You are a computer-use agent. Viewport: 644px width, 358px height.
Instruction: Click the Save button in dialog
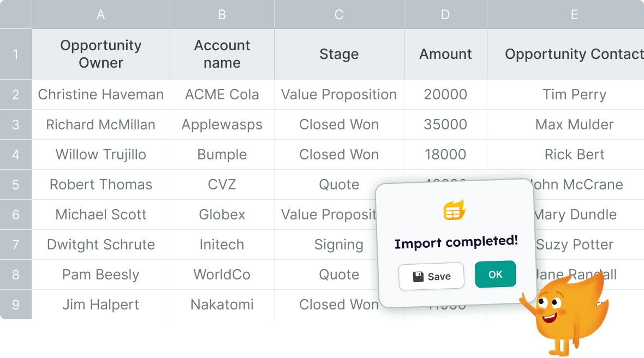point(431,277)
